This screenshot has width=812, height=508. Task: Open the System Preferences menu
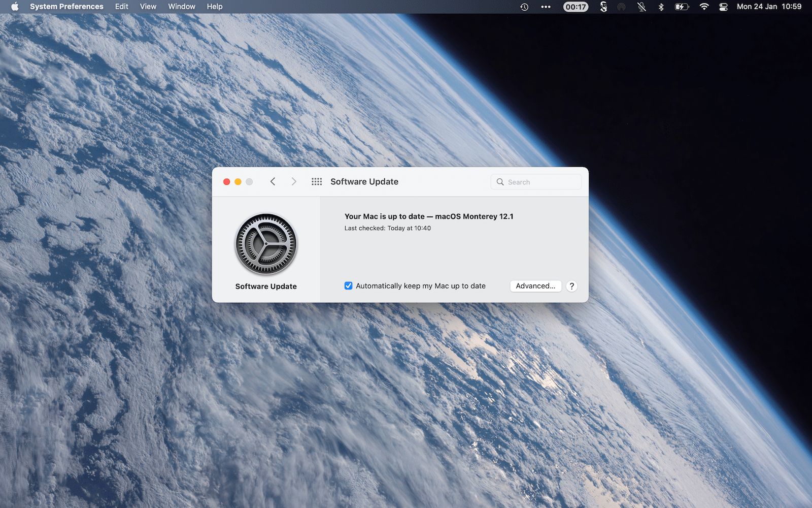click(x=66, y=7)
